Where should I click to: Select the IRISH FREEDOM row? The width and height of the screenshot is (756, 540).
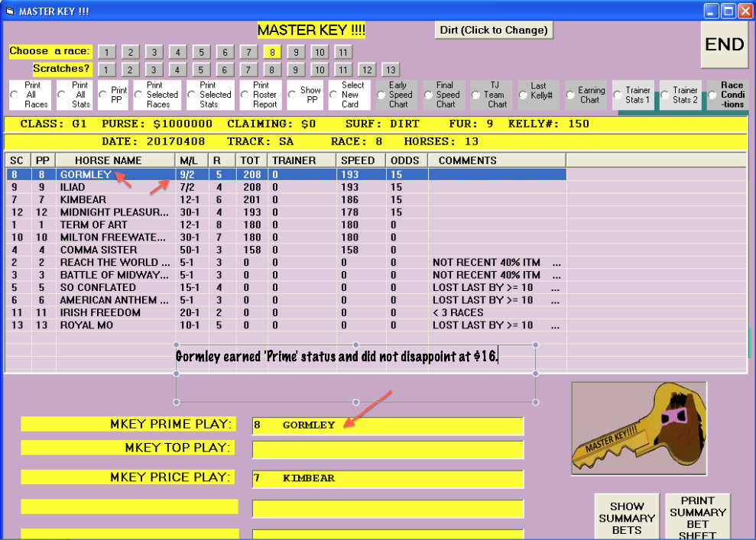(x=286, y=312)
